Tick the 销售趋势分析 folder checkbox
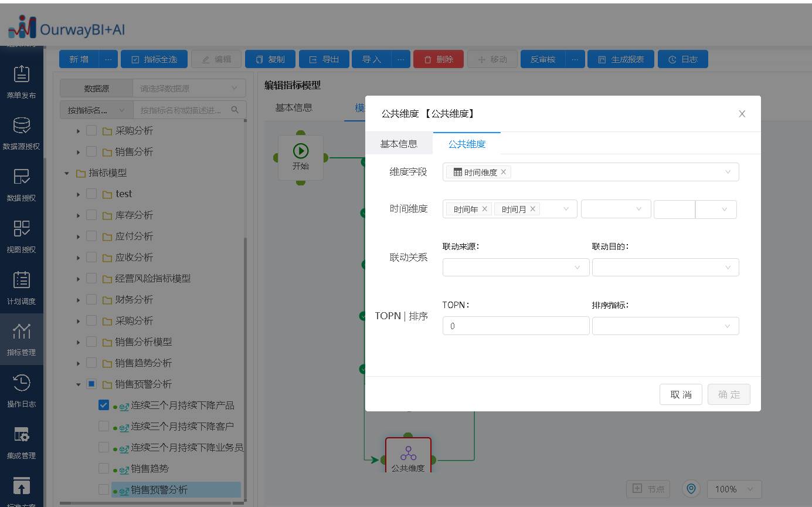This screenshot has width=812, height=507. [x=91, y=363]
